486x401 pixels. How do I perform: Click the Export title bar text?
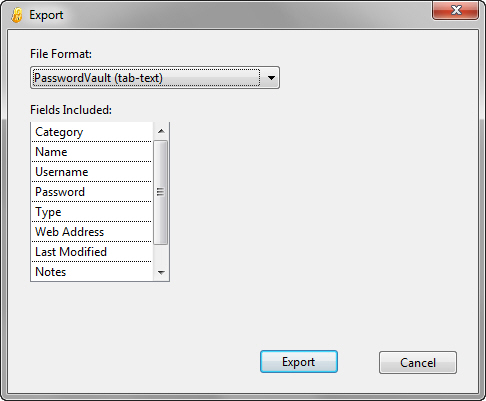pos(46,15)
